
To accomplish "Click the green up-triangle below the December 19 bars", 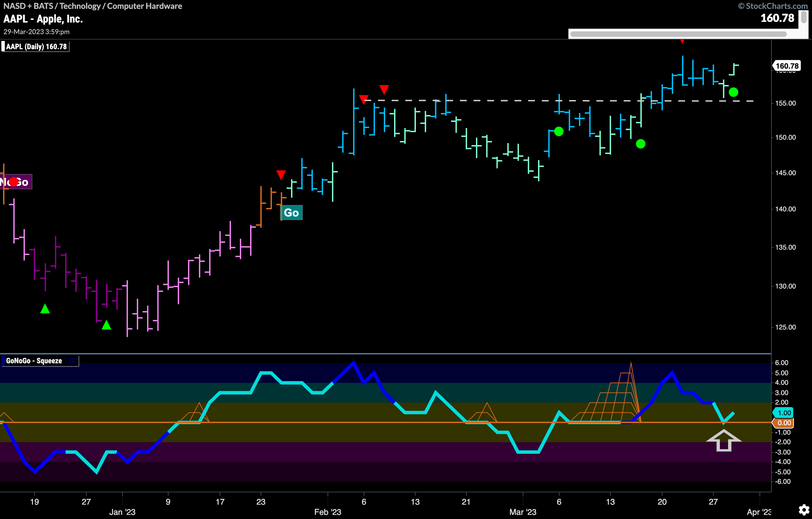I will pyautogui.click(x=45, y=309).
